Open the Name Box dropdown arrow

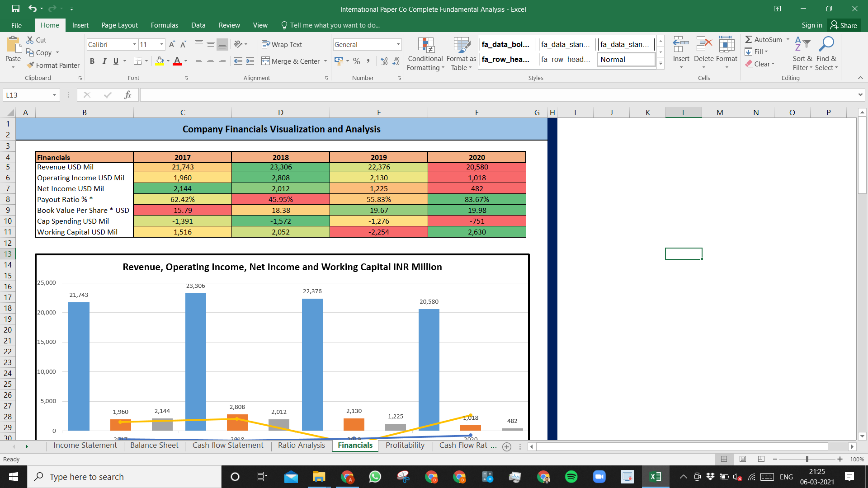click(x=54, y=95)
